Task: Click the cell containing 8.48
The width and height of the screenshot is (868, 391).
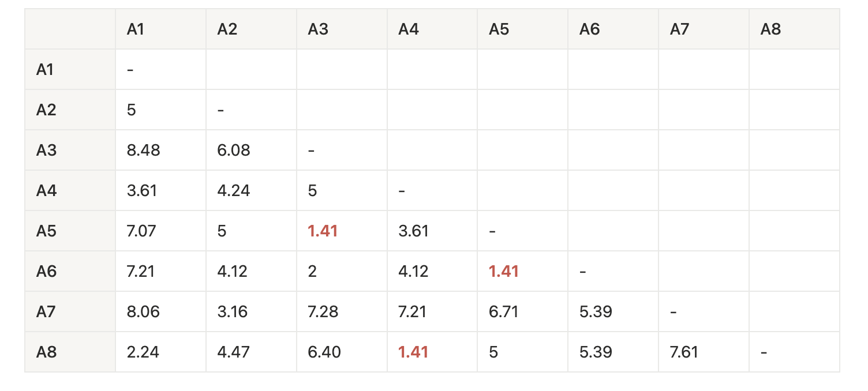Action: pyautogui.click(x=143, y=151)
